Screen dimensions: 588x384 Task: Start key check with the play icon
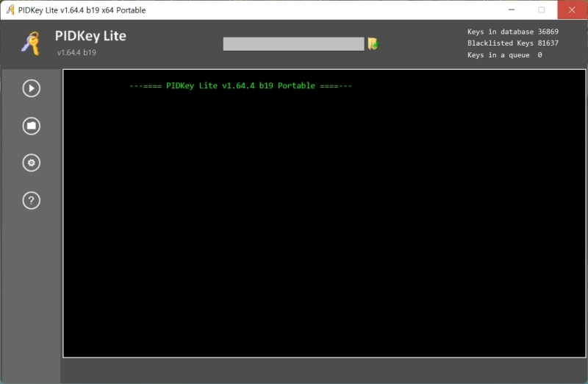coord(31,88)
